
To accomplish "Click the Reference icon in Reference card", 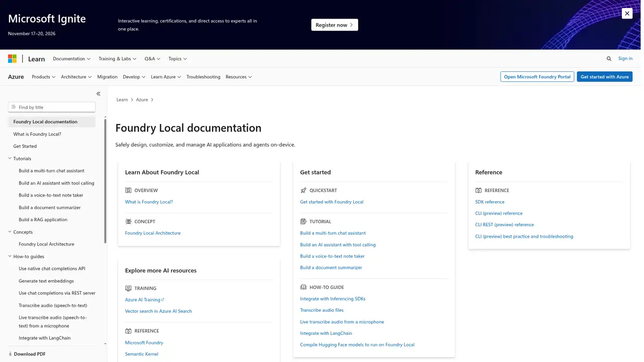I will pyautogui.click(x=478, y=191).
